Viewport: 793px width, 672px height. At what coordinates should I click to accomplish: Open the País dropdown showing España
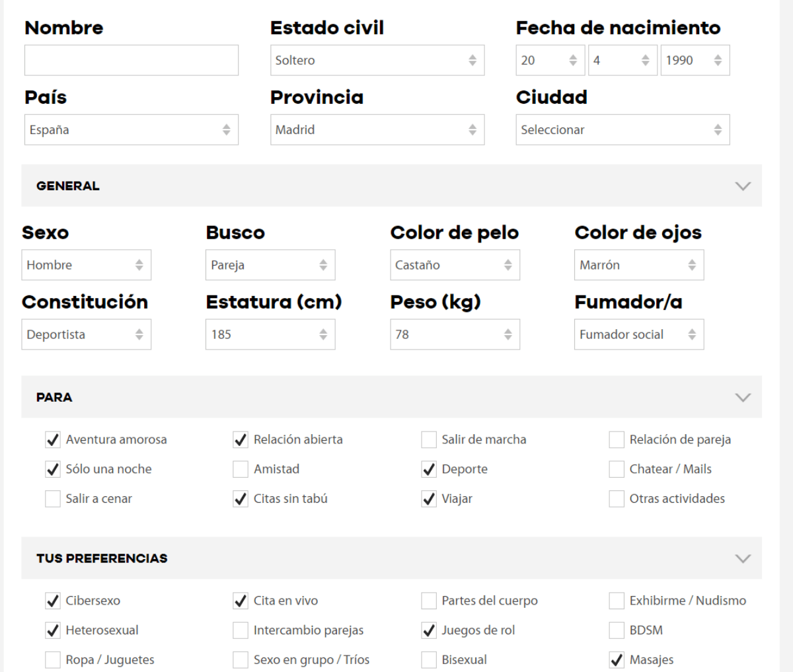pos(131,130)
